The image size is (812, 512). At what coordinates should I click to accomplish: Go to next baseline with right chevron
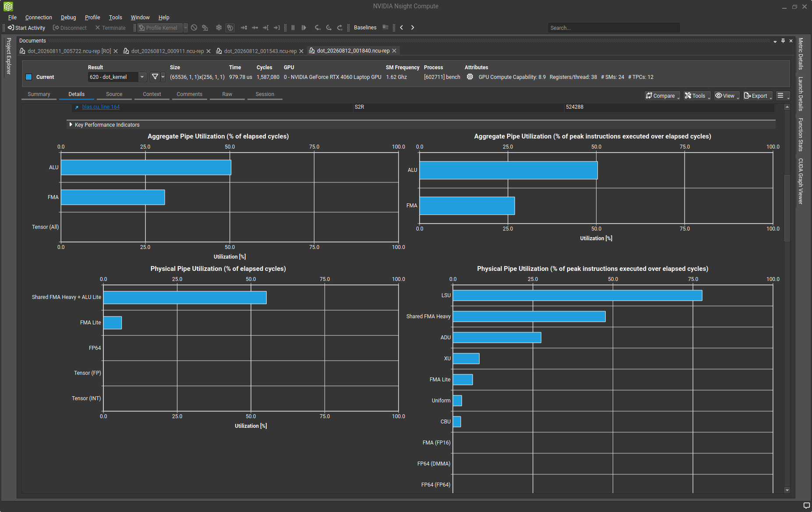click(413, 28)
